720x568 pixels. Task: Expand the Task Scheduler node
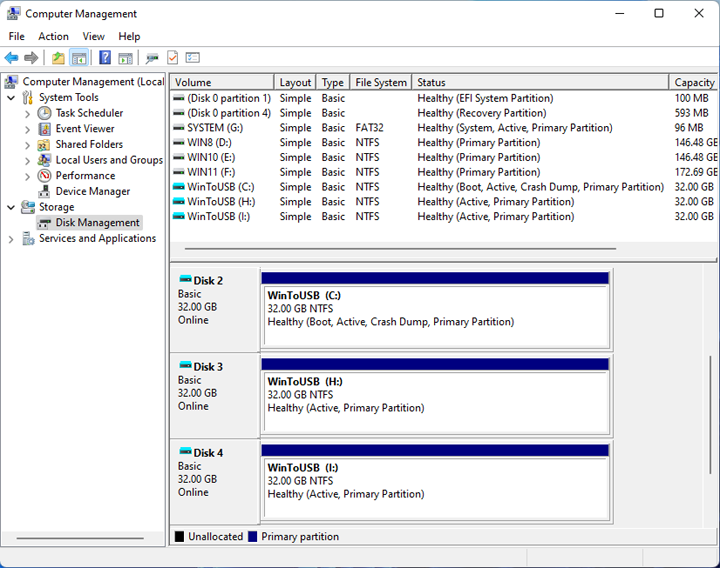point(28,114)
